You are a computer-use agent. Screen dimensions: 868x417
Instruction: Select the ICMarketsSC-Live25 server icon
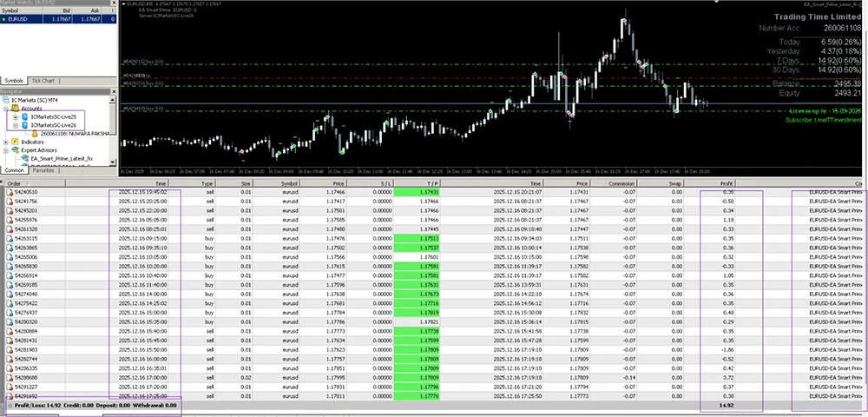click(x=24, y=116)
